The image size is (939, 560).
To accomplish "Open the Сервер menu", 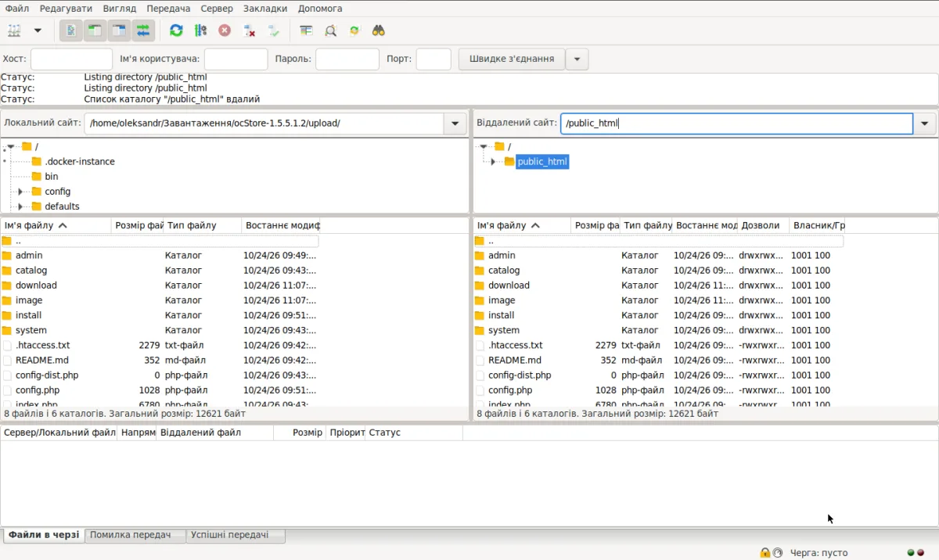I will point(217,9).
